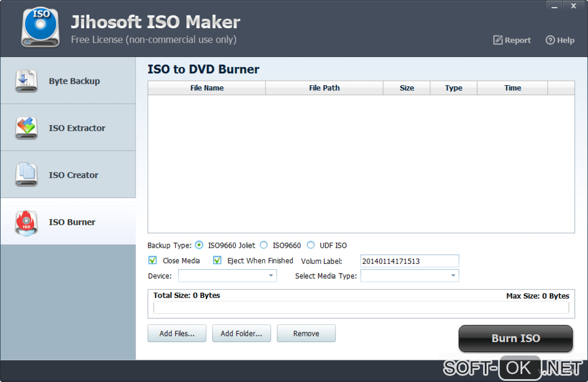This screenshot has height=382, width=588.
Task: Click the Remove button
Action: [x=306, y=333]
